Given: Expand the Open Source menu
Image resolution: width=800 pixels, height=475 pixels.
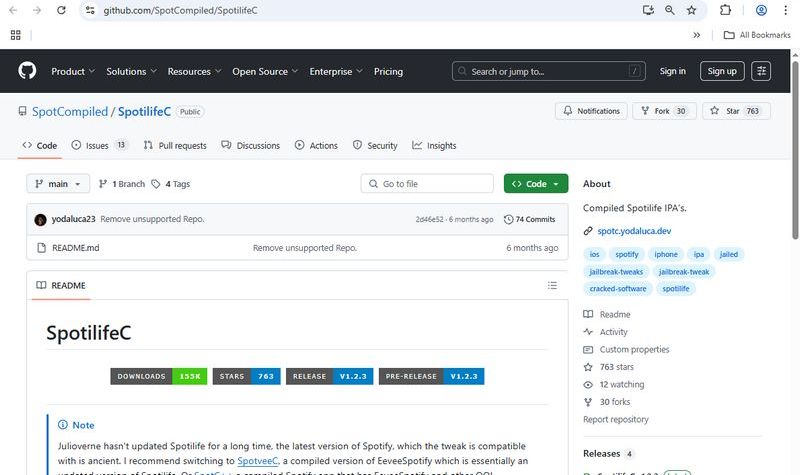Looking at the screenshot, I should pos(265,71).
